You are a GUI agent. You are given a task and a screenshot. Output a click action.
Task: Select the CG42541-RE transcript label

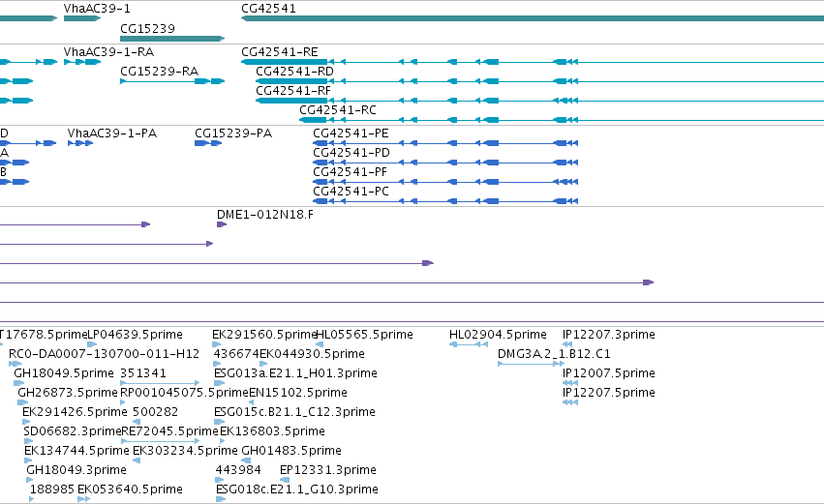280,52
